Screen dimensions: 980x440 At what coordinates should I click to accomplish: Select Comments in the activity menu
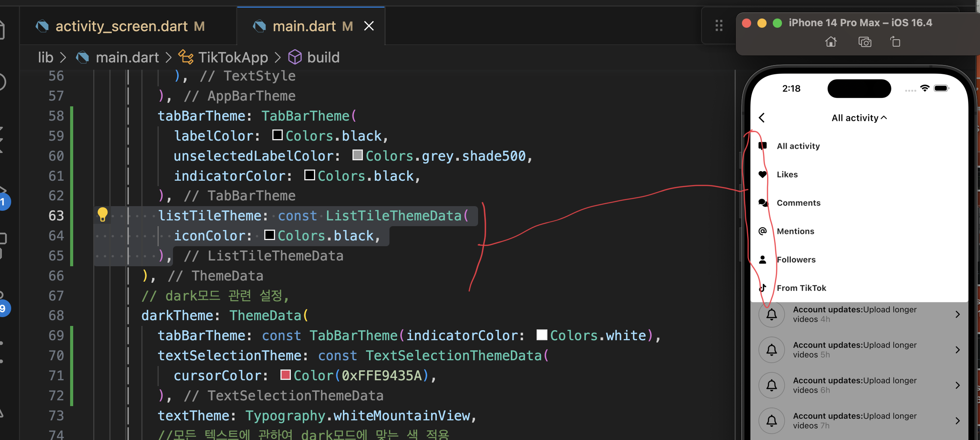pos(798,203)
